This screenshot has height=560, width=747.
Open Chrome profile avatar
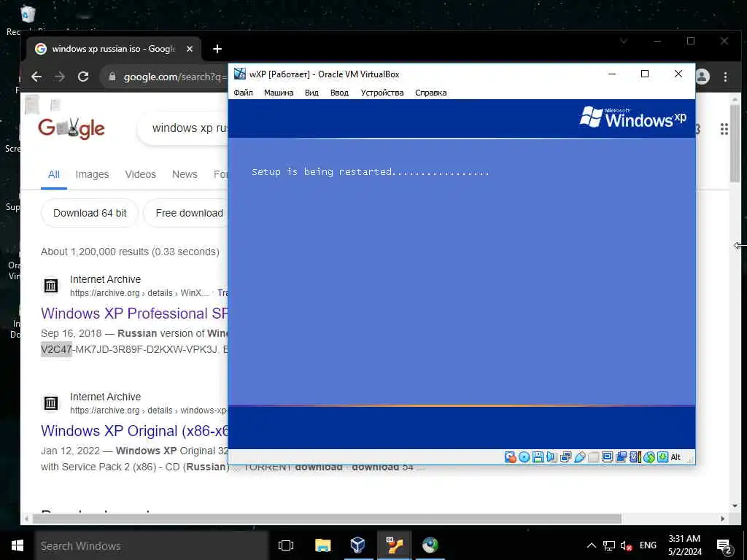[703, 77]
